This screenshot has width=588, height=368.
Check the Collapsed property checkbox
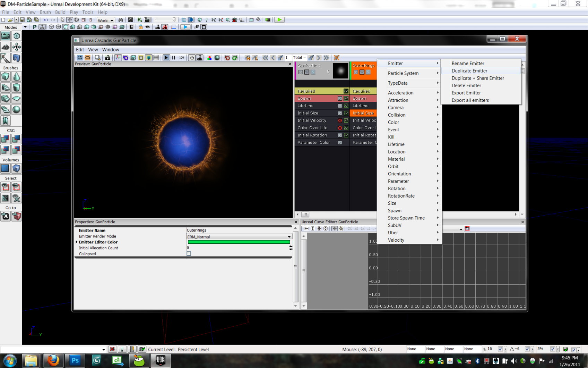click(x=189, y=254)
